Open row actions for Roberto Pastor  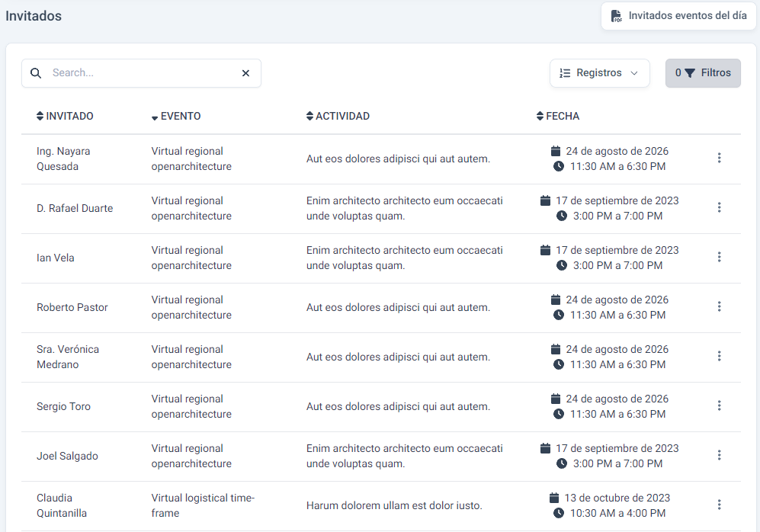pyautogui.click(x=719, y=306)
